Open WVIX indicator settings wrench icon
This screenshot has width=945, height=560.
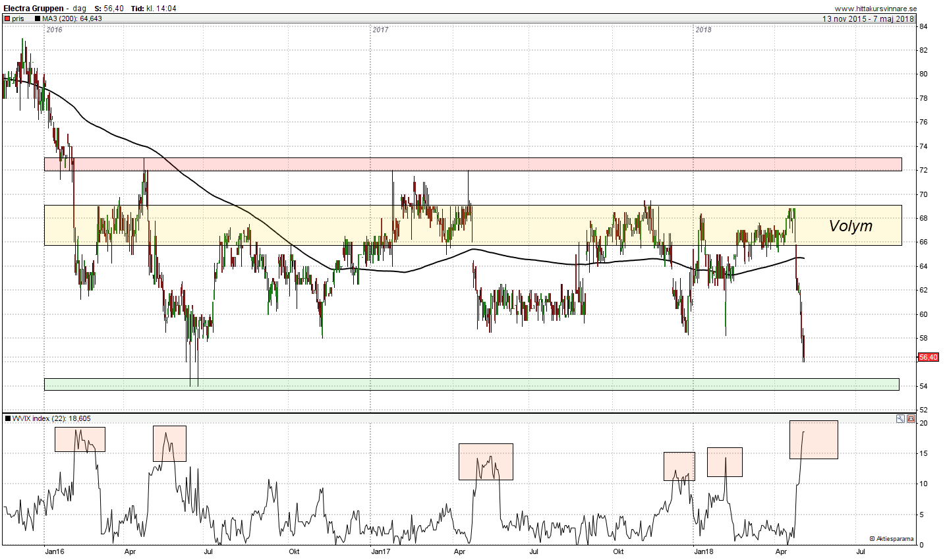click(901, 418)
